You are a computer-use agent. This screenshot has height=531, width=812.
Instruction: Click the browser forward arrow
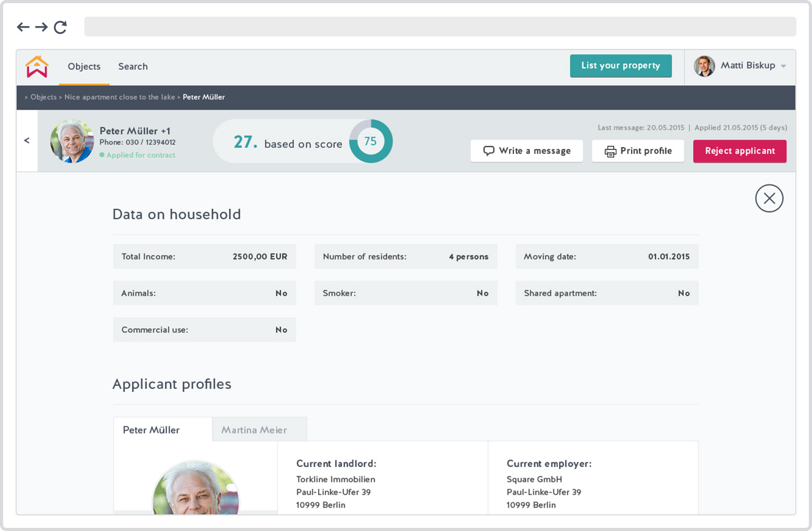(42, 27)
